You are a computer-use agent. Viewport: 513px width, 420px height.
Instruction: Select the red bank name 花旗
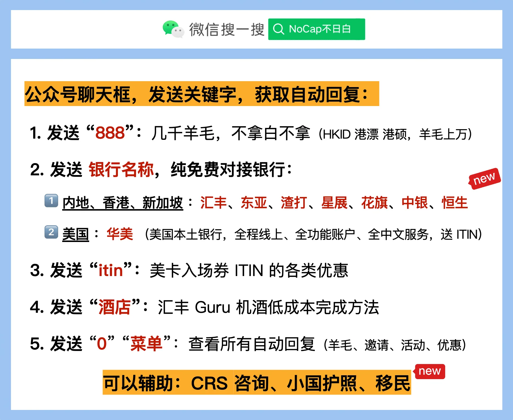[x=374, y=203]
